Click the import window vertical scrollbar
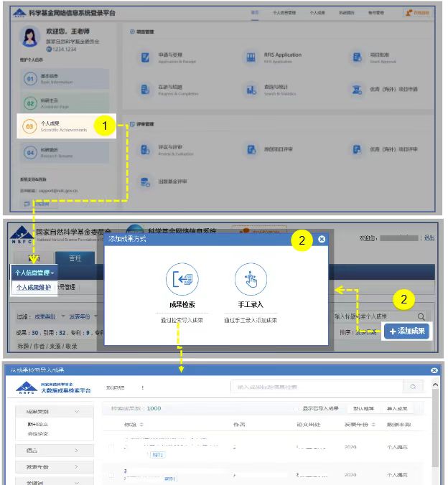Viewport: 448px width, 485px height. coord(435,428)
